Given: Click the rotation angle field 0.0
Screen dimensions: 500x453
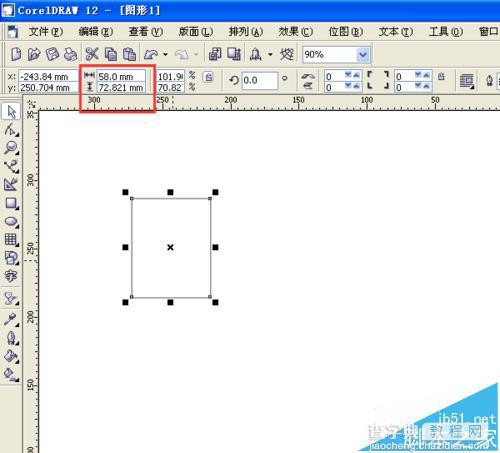Looking at the screenshot, I should pyautogui.click(x=259, y=80).
